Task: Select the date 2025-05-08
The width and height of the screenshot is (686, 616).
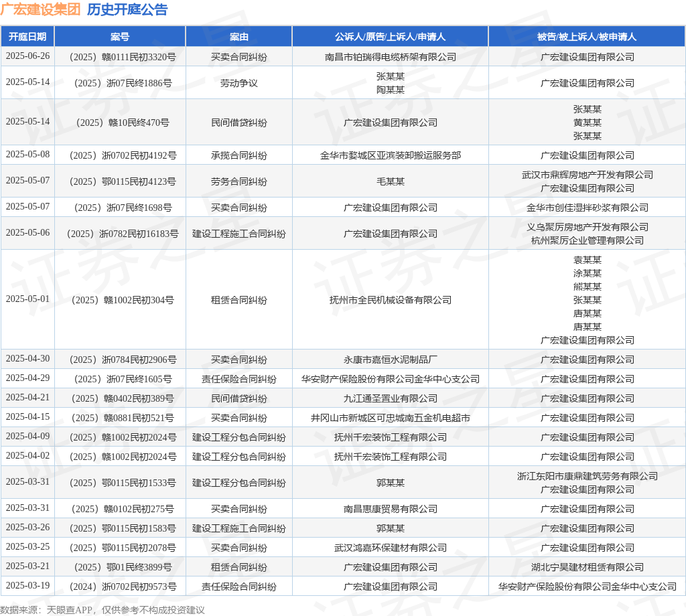Action: pyautogui.click(x=27, y=154)
